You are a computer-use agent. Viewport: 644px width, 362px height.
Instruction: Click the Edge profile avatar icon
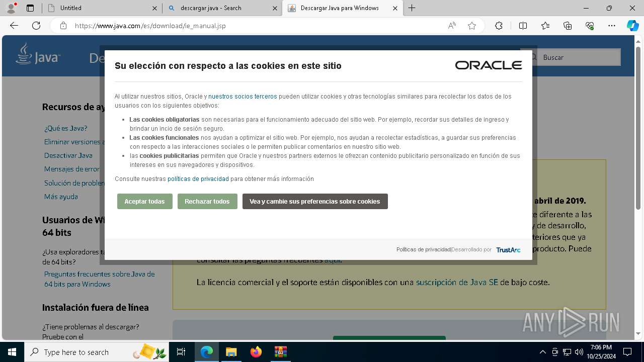coord(11,8)
